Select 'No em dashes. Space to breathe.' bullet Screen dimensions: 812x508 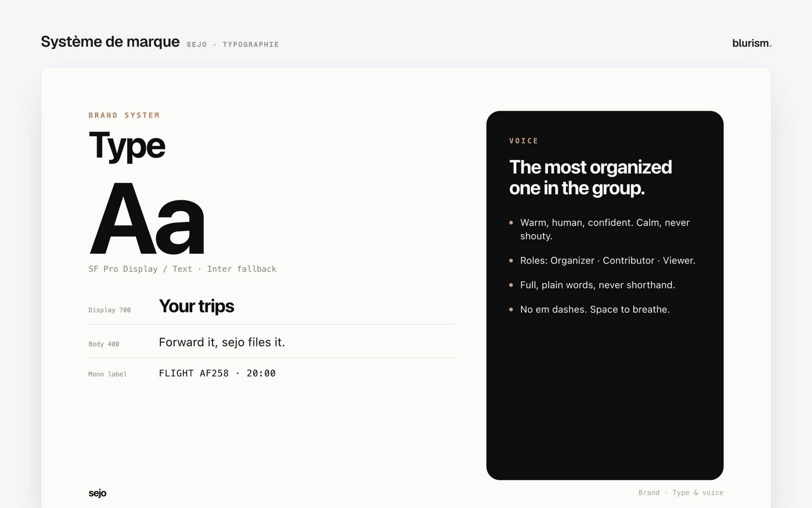[x=595, y=309]
